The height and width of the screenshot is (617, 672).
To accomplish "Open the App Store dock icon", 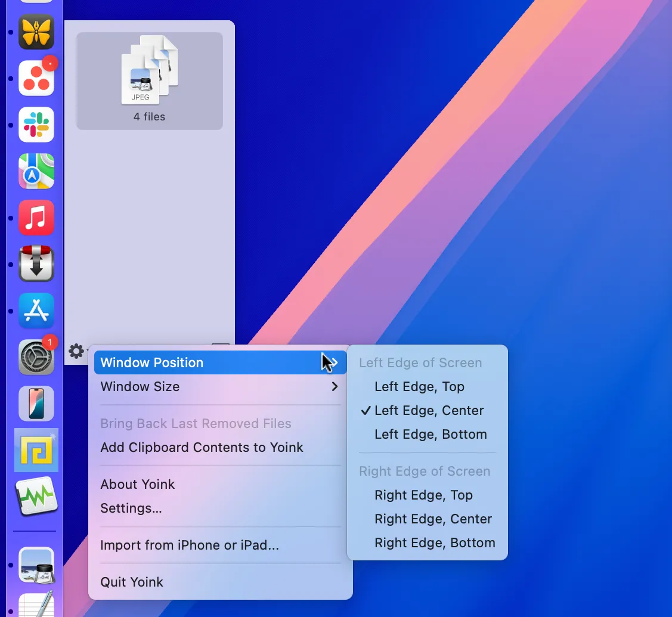I will pos(36,311).
